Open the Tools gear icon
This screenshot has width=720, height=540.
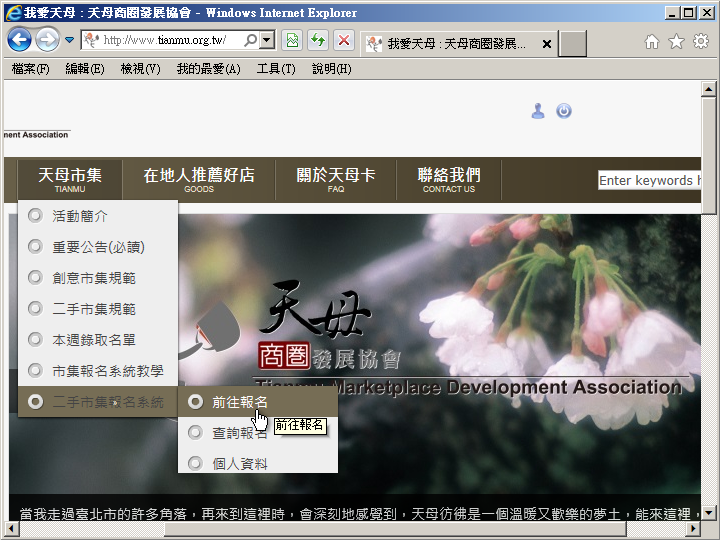tap(700, 42)
